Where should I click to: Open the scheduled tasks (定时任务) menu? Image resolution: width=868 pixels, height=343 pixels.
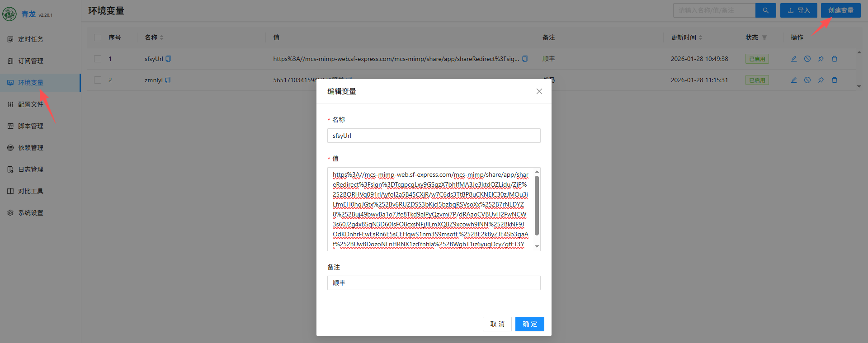pos(31,39)
